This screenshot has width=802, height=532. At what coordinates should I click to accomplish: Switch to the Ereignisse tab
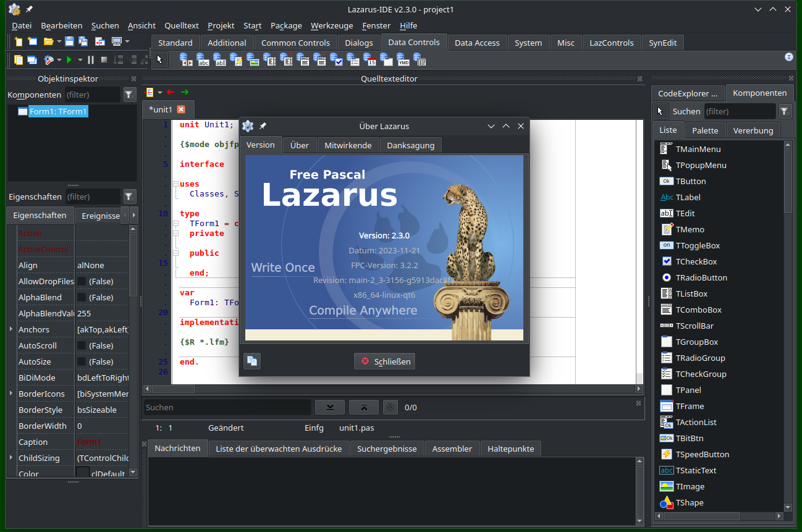101,216
